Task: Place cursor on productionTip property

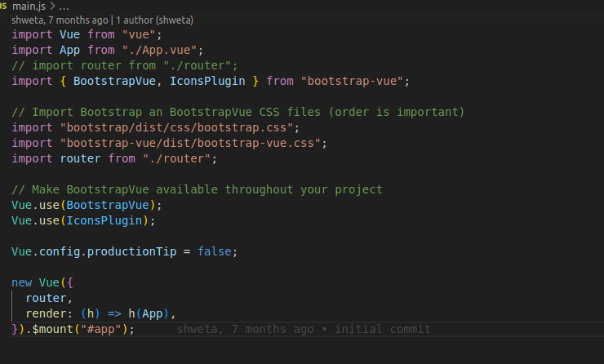Action: (x=131, y=251)
